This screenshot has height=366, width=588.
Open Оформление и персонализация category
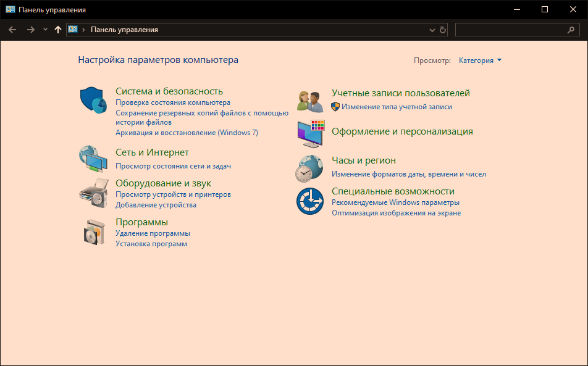[x=402, y=131]
